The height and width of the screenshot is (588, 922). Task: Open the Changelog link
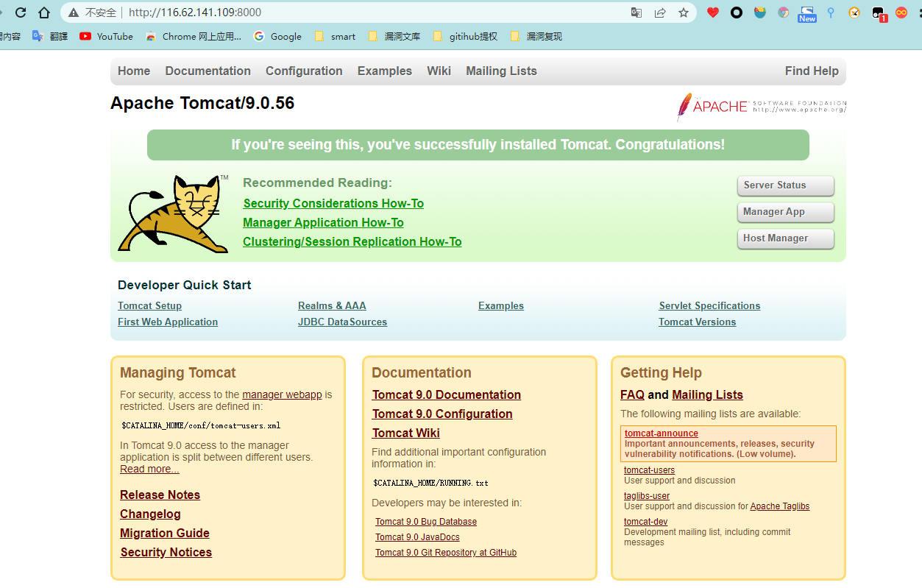point(150,514)
